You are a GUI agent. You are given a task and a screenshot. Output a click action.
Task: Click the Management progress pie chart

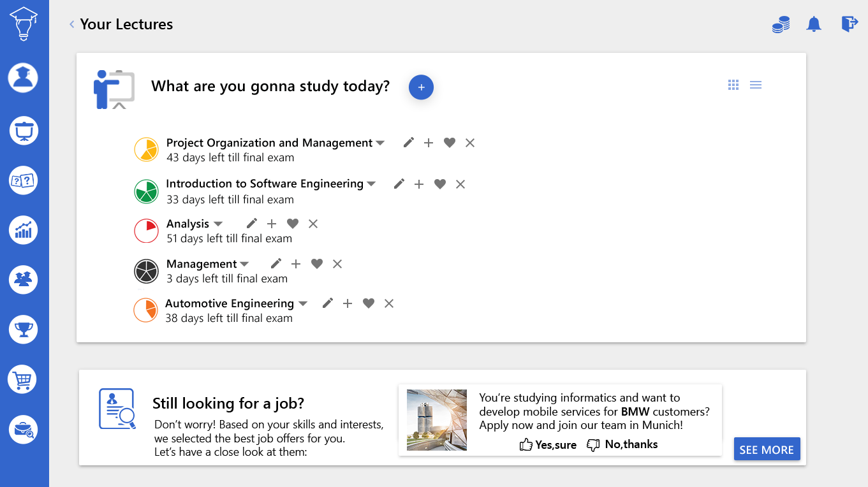[x=146, y=272]
